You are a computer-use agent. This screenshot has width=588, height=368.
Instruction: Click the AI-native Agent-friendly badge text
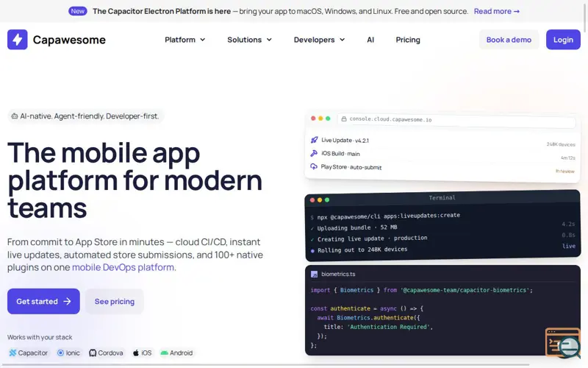coord(89,116)
